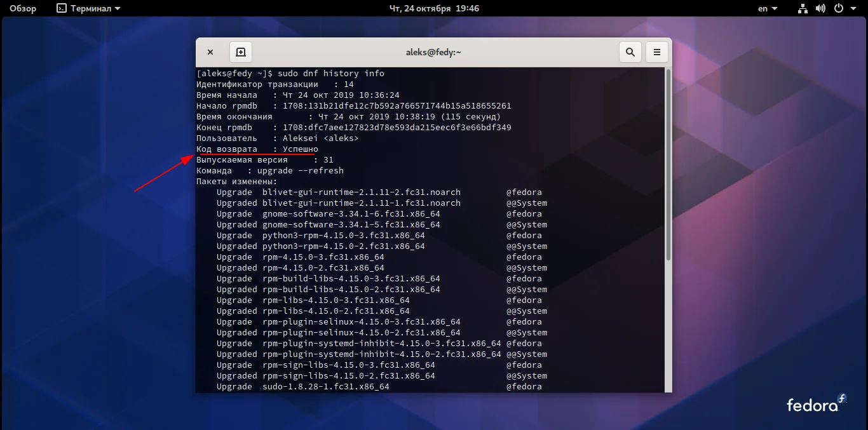The height and width of the screenshot is (430, 868).
Task: Select sudo-1.8.28-1.fc31 row
Action: click(x=379, y=386)
